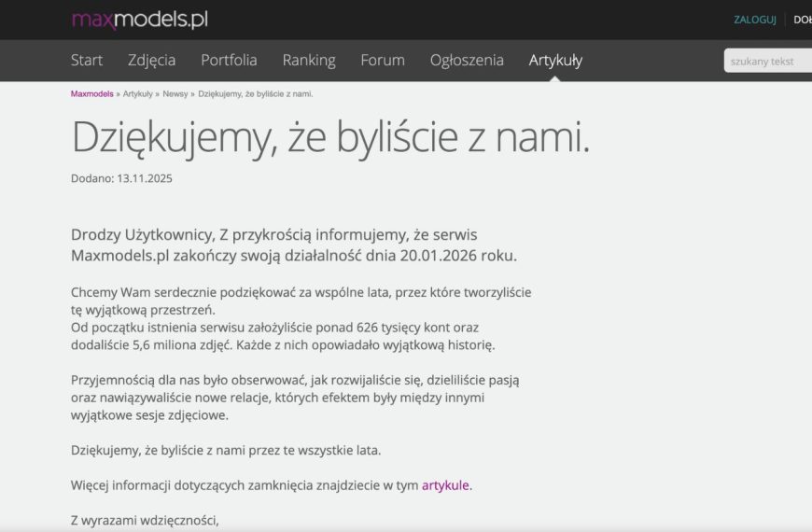The width and height of the screenshot is (812, 532).
Task: Open the ZALOGUJ login link
Action: click(x=754, y=20)
